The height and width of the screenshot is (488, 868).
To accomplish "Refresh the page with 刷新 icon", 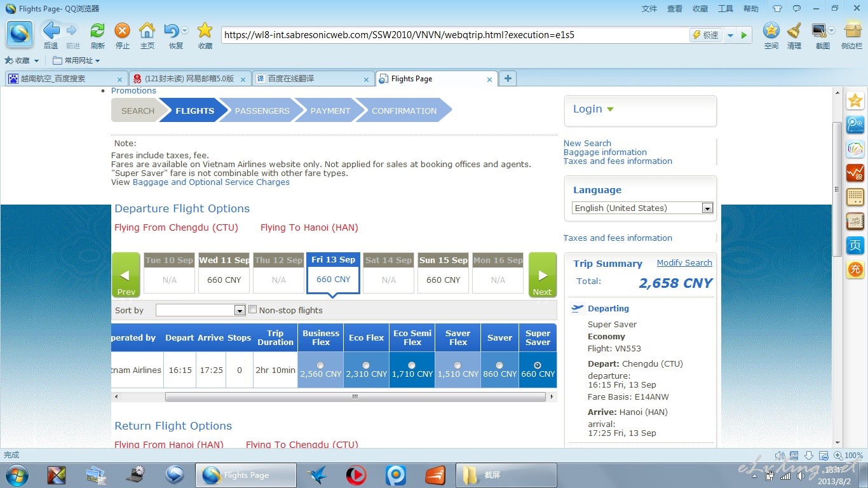I will [97, 30].
